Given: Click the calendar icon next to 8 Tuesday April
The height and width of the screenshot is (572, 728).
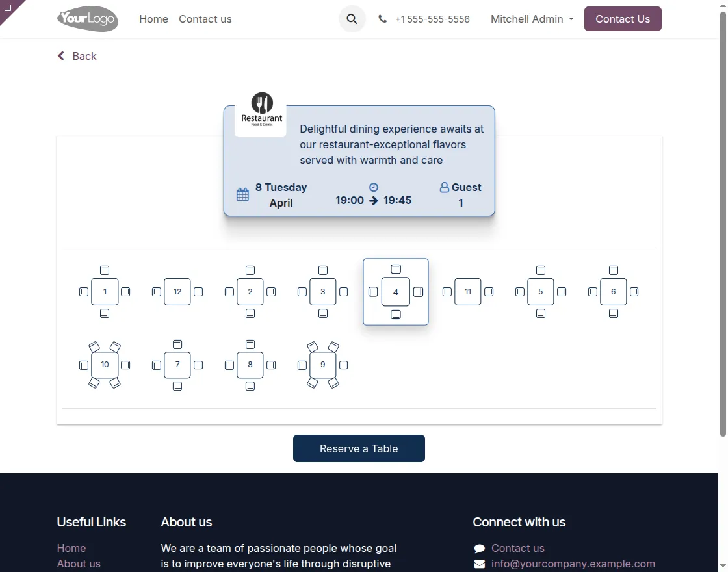Looking at the screenshot, I should click(242, 194).
